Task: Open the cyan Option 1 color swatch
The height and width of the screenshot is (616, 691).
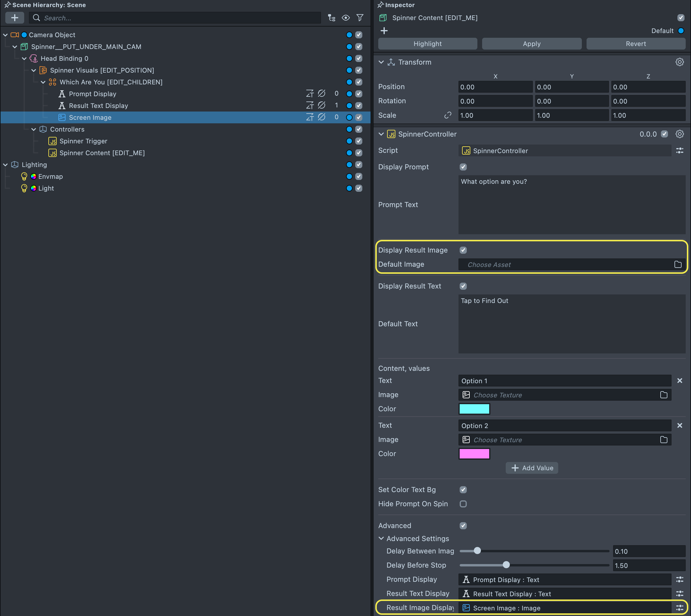Action: [x=474, y=409]
